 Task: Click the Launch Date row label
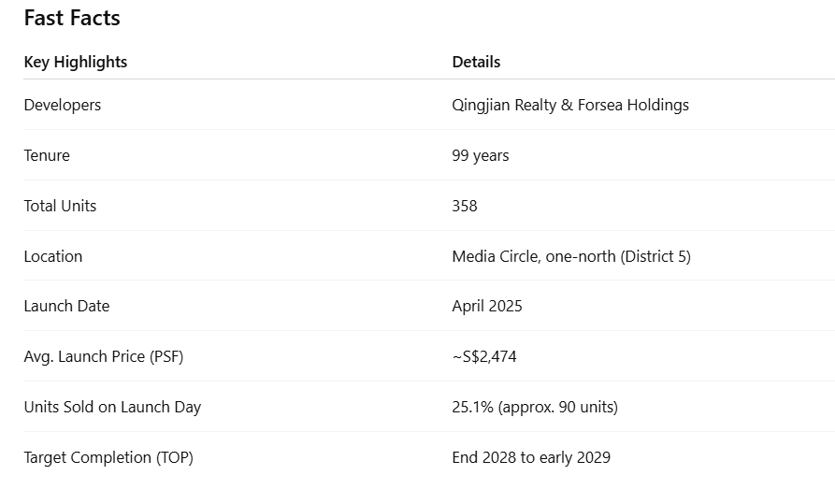pos(66,306)
